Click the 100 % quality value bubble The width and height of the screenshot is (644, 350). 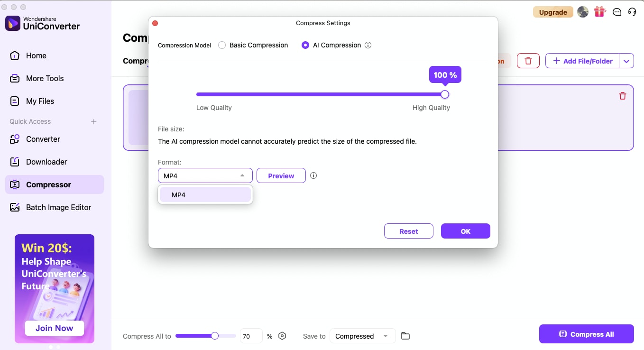[x=445, y=75]
